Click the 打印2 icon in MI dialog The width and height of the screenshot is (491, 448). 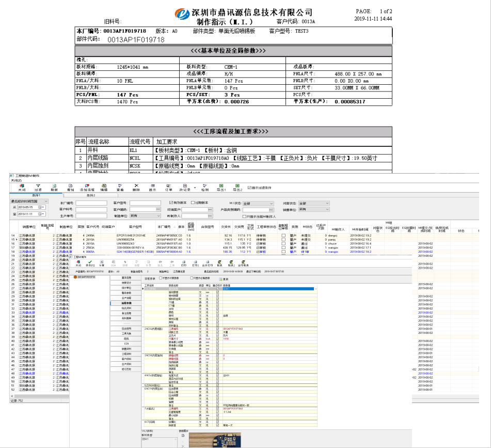(195, 262)
